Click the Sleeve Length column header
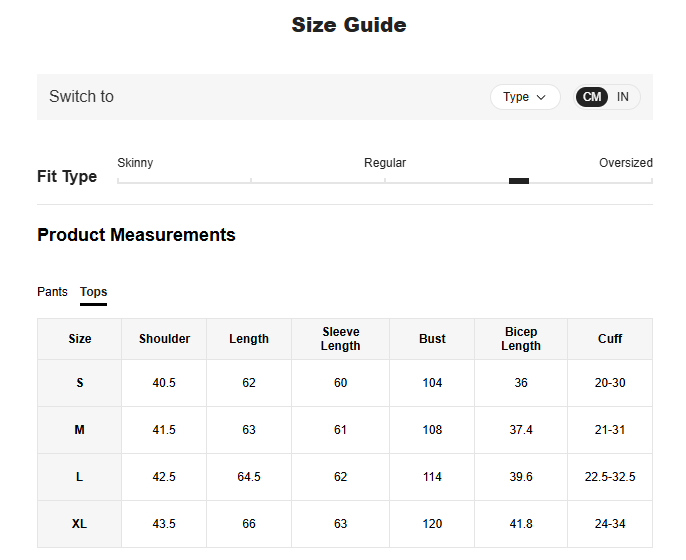Image resolution: width=686 pixels, height=560 pixels. [x=340, y=339]
